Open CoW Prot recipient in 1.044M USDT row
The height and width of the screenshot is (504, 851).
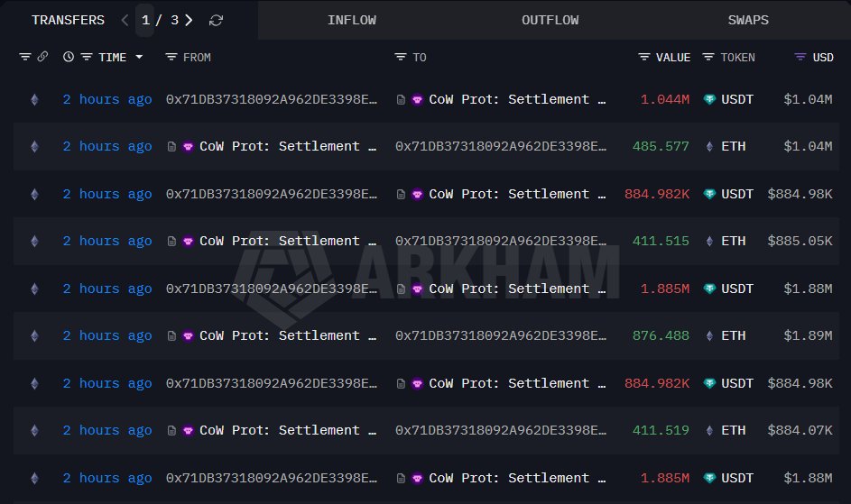tap(517, 99)
